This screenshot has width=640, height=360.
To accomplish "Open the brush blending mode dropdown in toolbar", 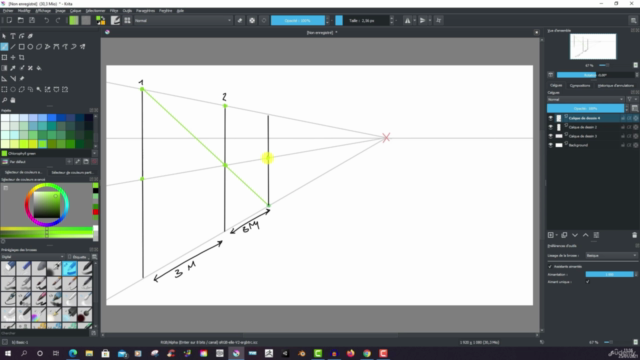I will (183, 20).
